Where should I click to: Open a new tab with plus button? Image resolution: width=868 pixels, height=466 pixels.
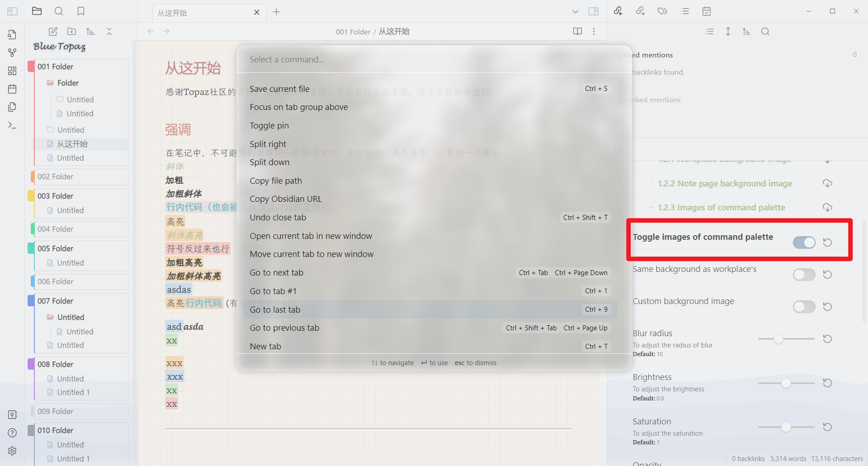277,12
